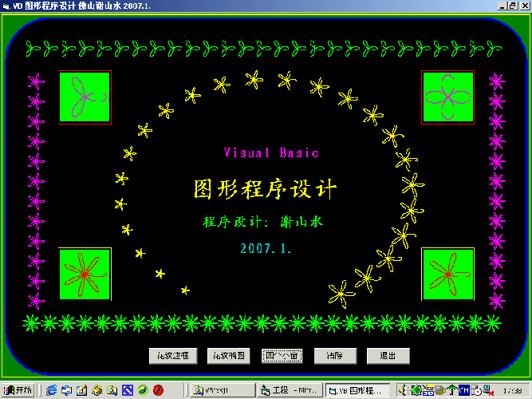Click the 清除 button to clear drawing
The height and width of the screenshot is (399, 532).
coord(335,356)
